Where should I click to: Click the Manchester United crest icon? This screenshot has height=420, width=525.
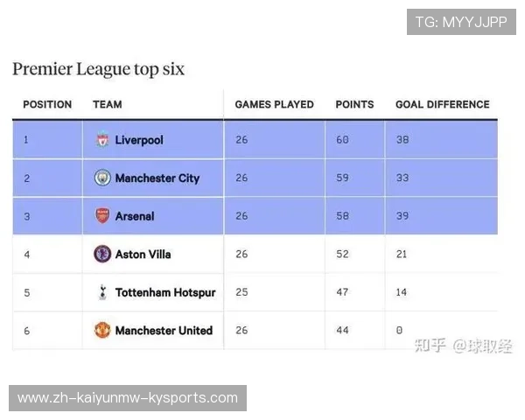[x=102, y=331]
